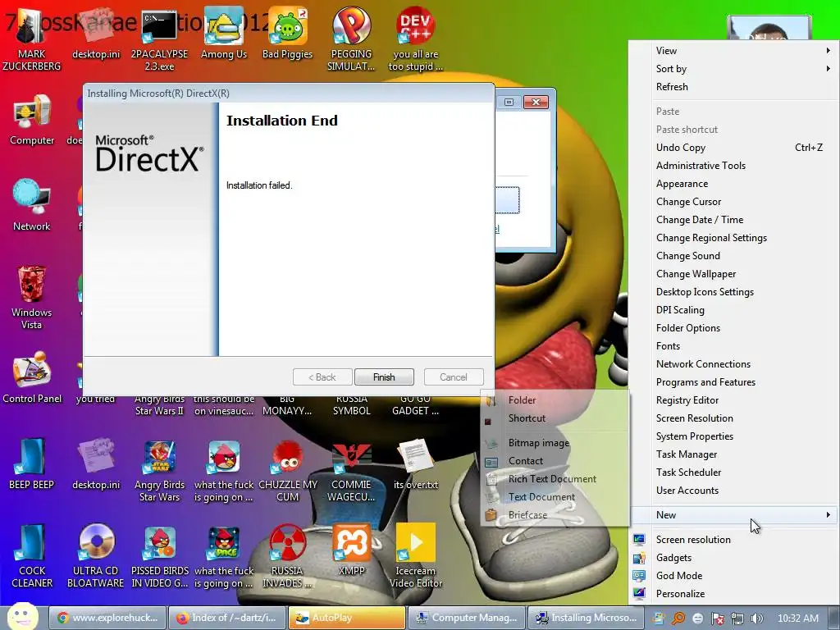The width and height of the screenshot is (840, 630).
Task: Switch to Computer Manag... taskbar button
Action: click(467, 618)
